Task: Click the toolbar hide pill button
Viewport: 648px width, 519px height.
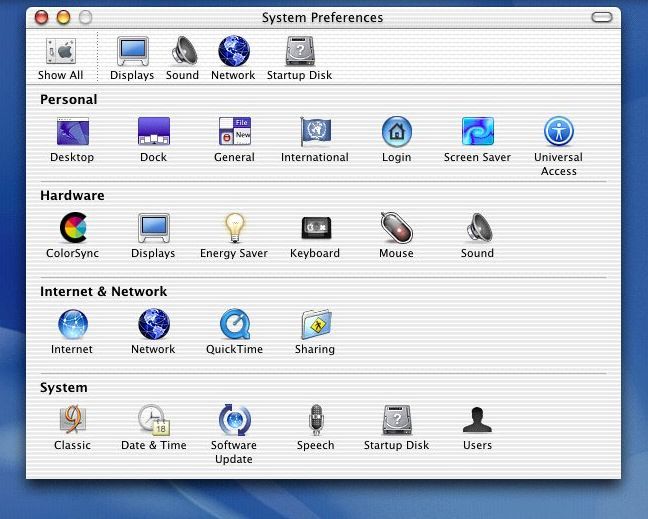Action: pyautogui.click(x=601, y=17)
